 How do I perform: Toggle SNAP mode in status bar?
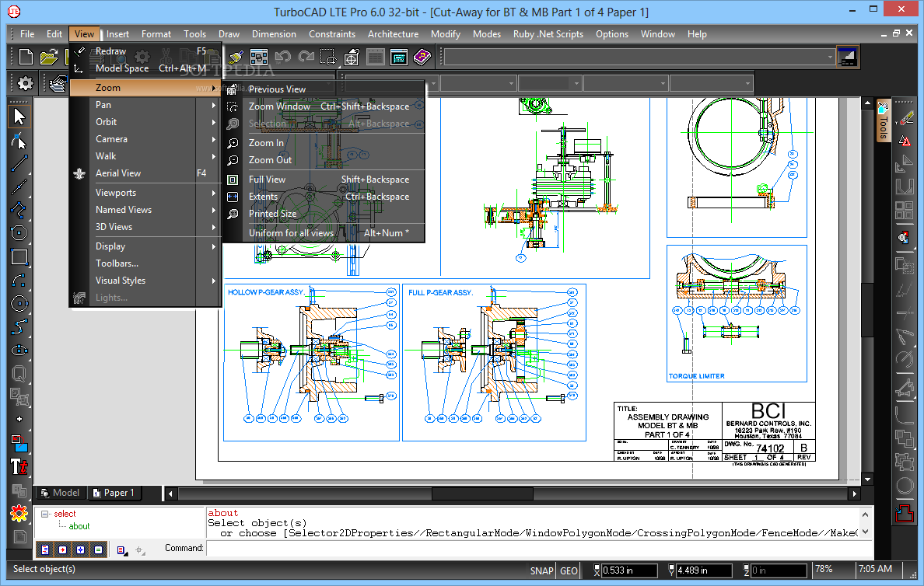click(x=541, y=570)
